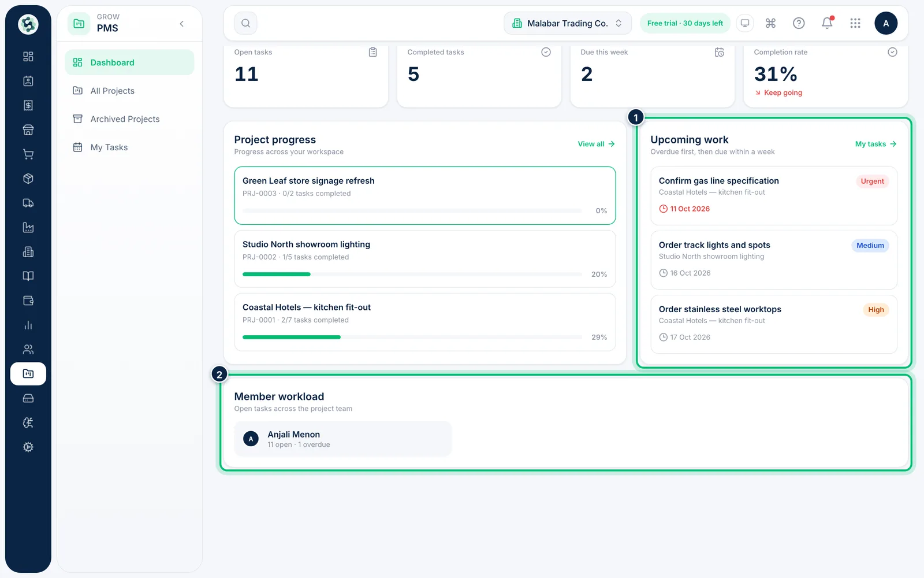Click the shopping cart icon in dark rail
924x578 pixels.
click(28, 154)
